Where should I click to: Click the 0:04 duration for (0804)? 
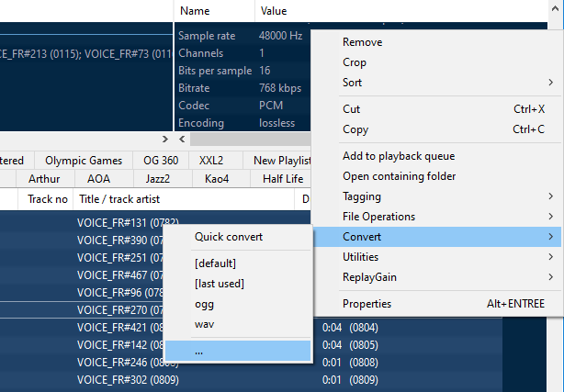click(x=332, y=328)
